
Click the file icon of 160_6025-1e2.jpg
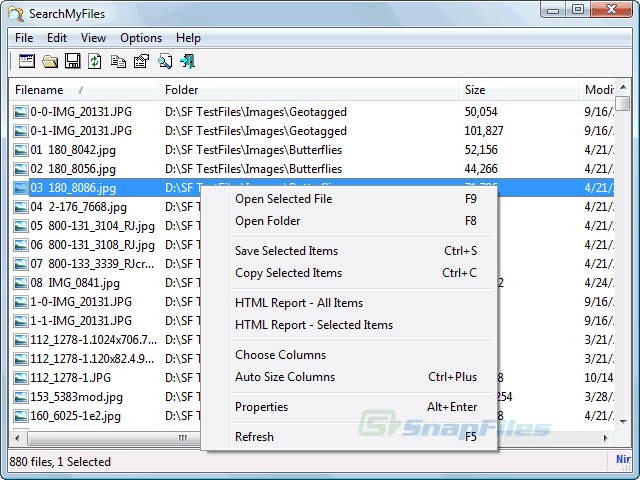pyautogui.click(x=20, y=416)
